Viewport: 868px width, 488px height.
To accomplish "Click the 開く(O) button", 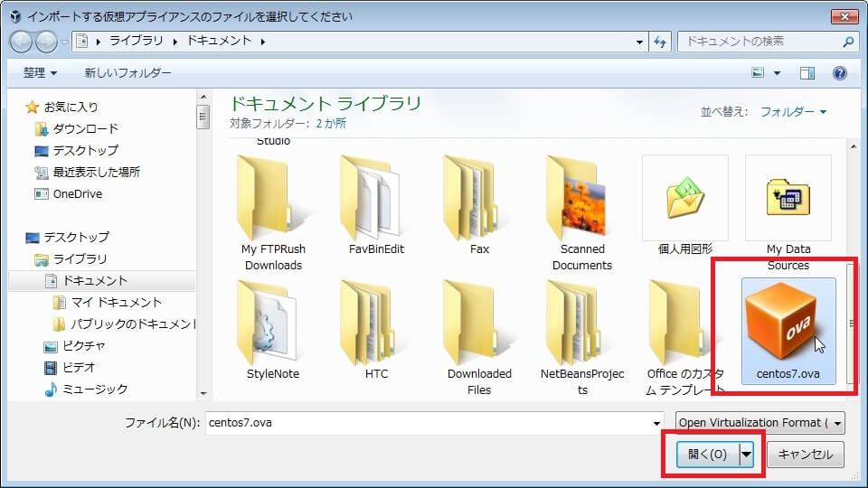I will (x=707, y=455).
